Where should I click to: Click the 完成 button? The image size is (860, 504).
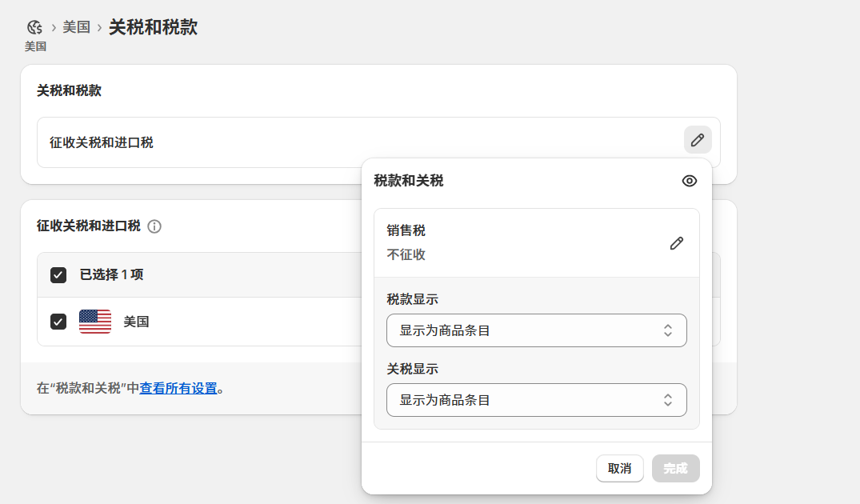(x=675, y=468)
